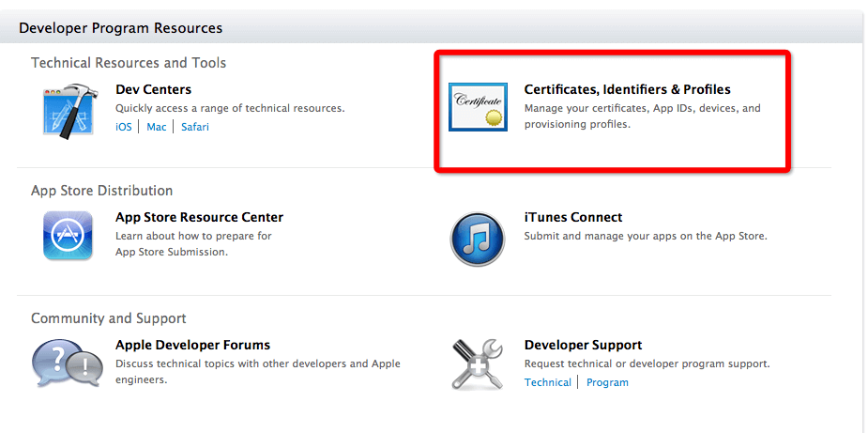868x433 pixels.
Task: Visit the Apple Developer Forums title link
Action: (x=192, y=345)
